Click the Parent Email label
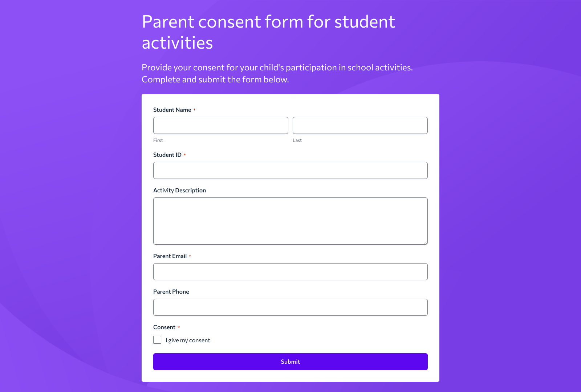Viewport: 581px width, 392px height. point(170,256)
